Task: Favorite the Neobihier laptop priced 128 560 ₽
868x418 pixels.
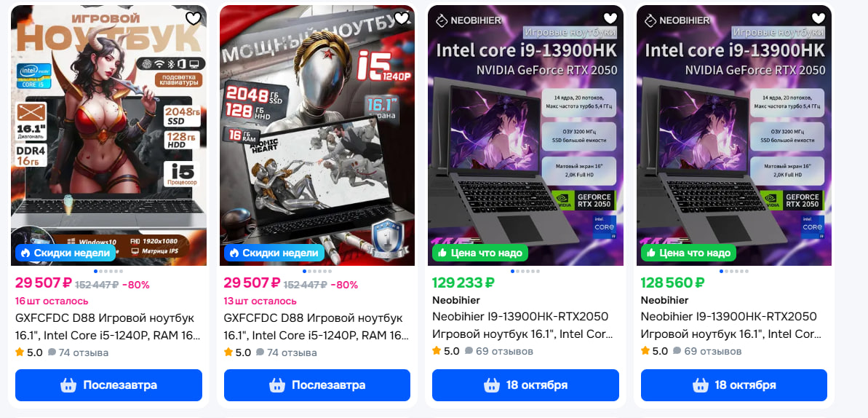Action: (x=819, y=18)
